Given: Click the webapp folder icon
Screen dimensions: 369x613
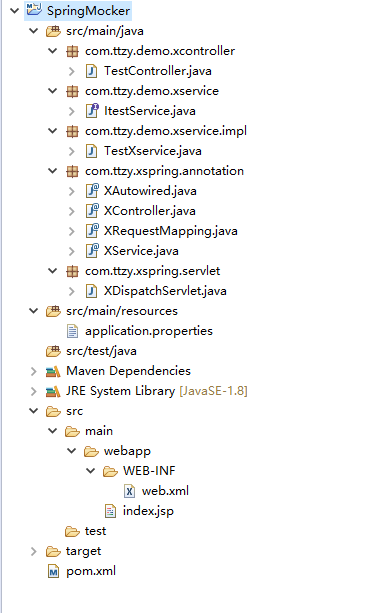Looking at the screenshot, I should [91, 452].
